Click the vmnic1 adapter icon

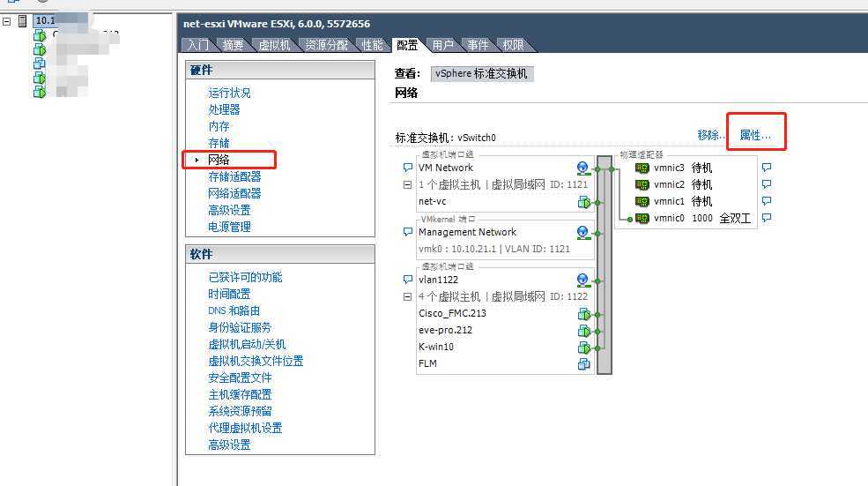pos(642,201)
